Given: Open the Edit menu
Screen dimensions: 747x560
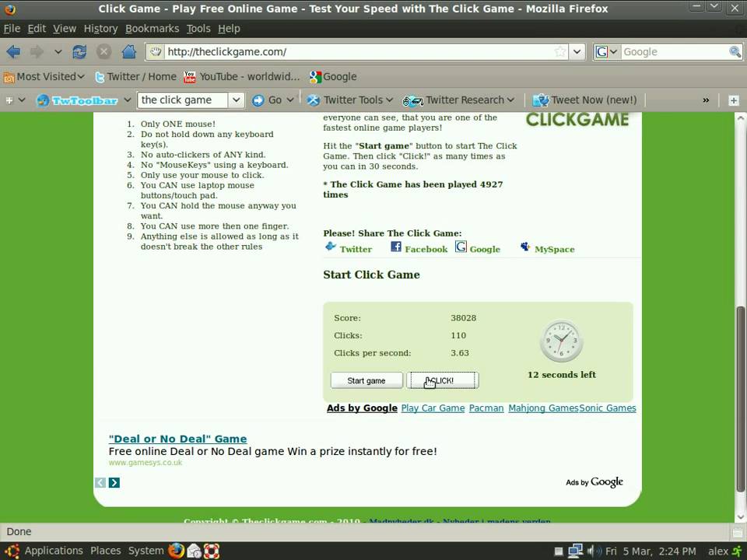Looking at the screenshot, I should [37, 29].
